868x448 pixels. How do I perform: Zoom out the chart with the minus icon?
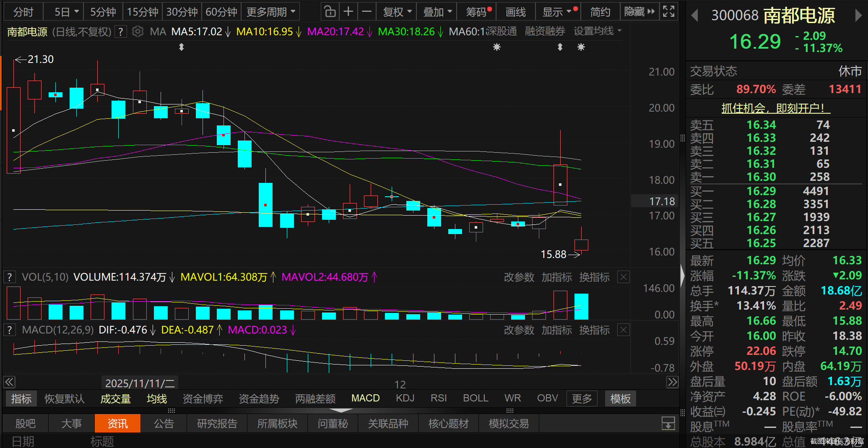[x=367, y=11]
